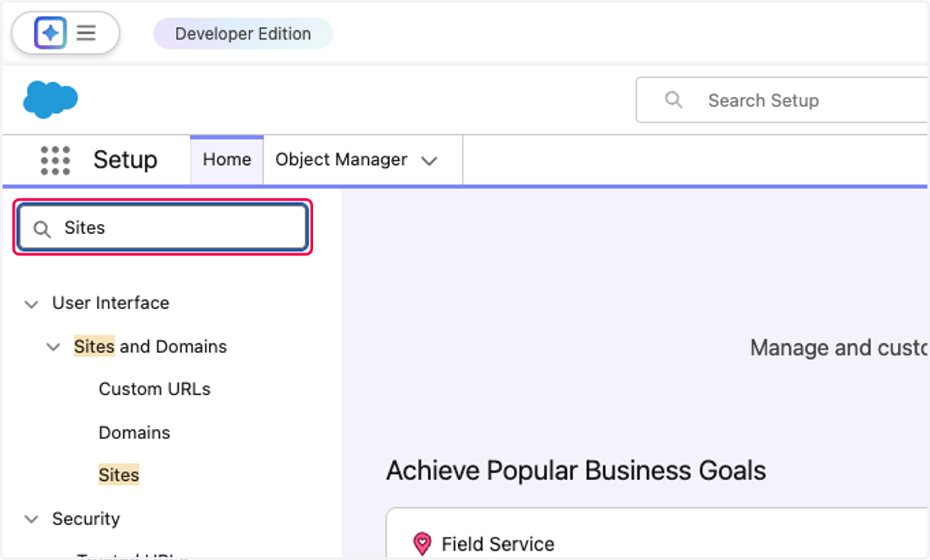930x560 pixels.
Task: Click the magnifier in Search Setup
Action: pos(674,100)
